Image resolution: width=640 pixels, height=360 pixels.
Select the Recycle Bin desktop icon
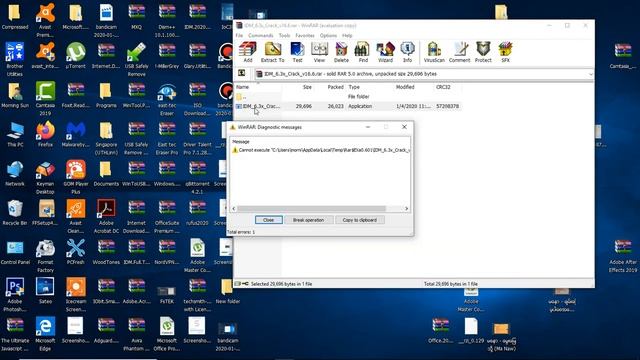[15, 212]
